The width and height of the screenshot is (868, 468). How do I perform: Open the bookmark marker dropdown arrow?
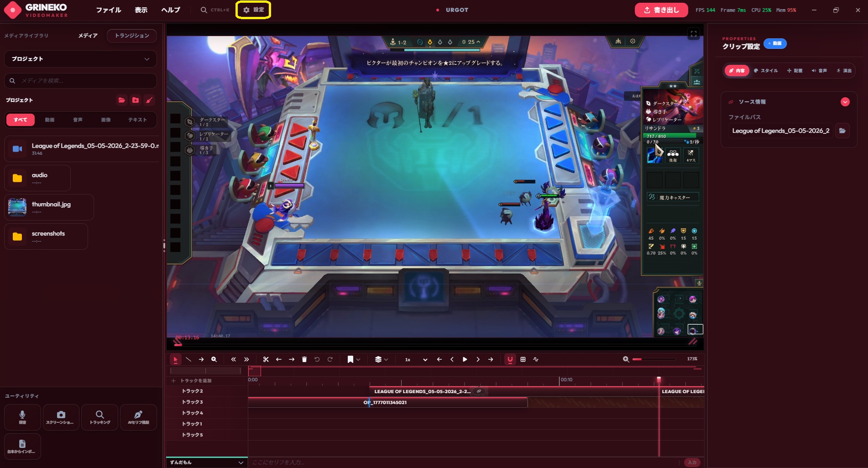pyautogui.click(x=358, y=360)
